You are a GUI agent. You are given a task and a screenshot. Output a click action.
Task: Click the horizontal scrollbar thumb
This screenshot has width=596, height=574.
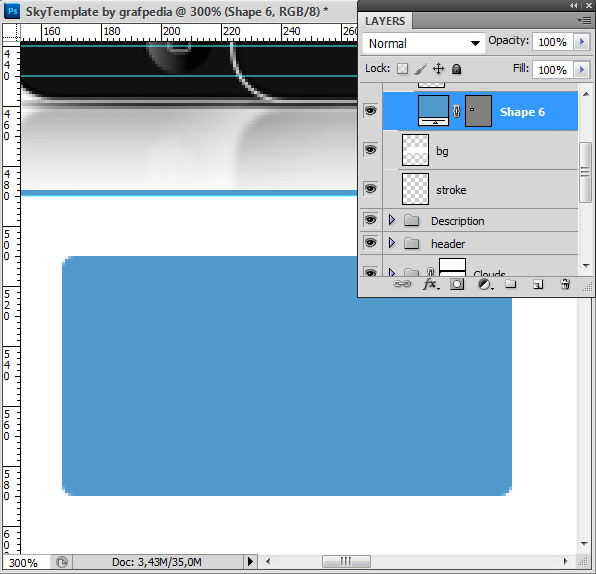point(346,561)
